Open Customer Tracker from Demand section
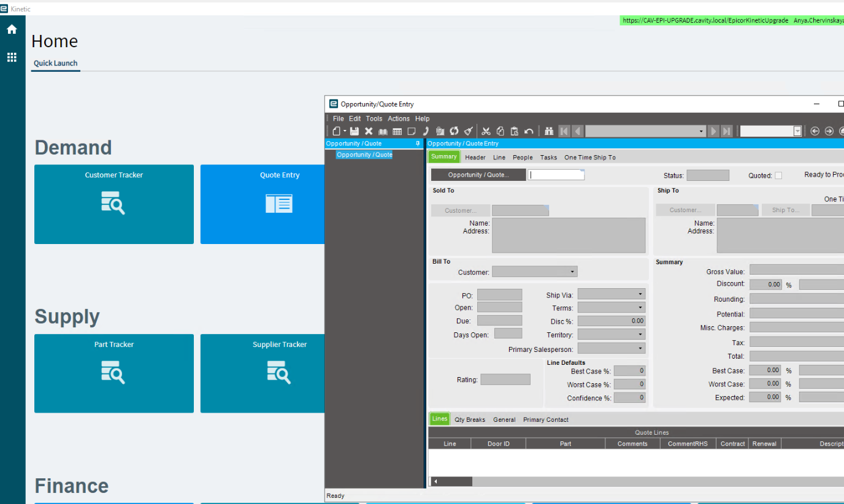This screenshot has width=844, height=504. click(x=113, y=204)
